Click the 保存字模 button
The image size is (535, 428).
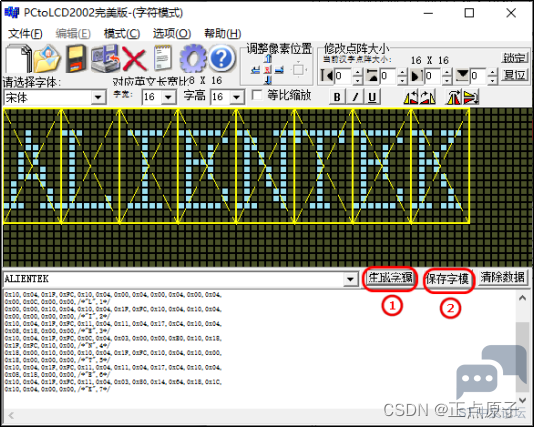[x=447, y=279]
